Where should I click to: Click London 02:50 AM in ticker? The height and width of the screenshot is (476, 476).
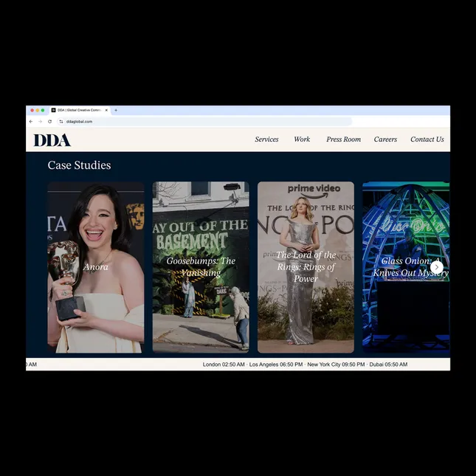224,365
